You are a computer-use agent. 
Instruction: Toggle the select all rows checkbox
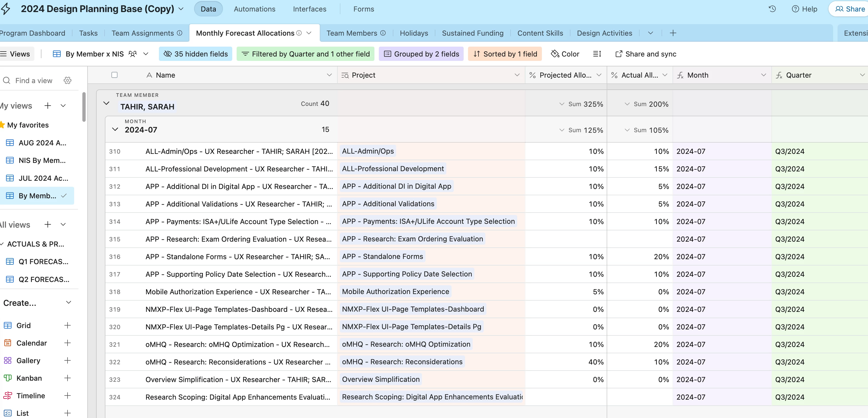coord(114,75)
